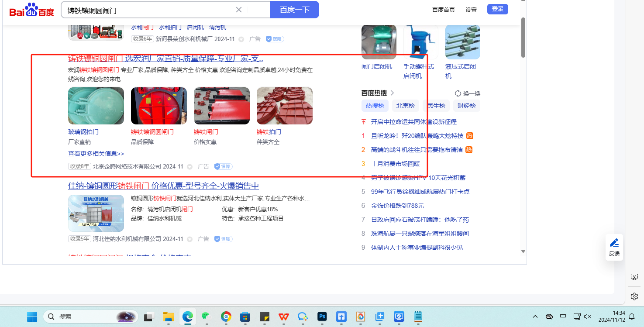This screenshot has width=644, height=327.
Task: Open the clock showing 14:34 2024/11/12
Action: click(x=613, y=317)
